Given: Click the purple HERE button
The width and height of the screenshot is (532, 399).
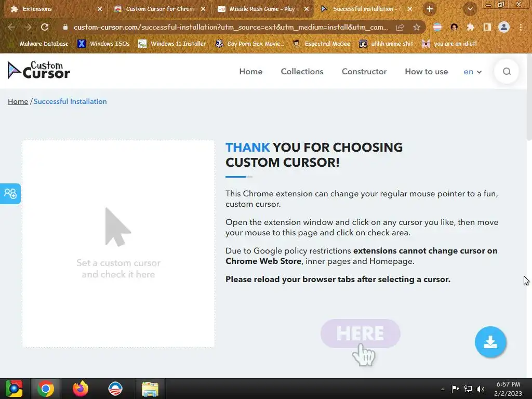Looking at the screenshot, I should point(361,333).
